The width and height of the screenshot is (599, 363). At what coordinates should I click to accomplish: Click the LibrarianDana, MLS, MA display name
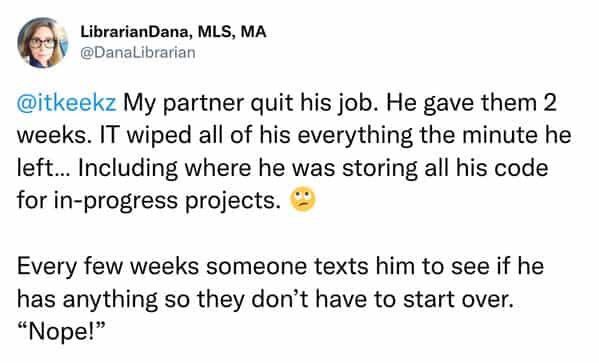tap(173, 32)
